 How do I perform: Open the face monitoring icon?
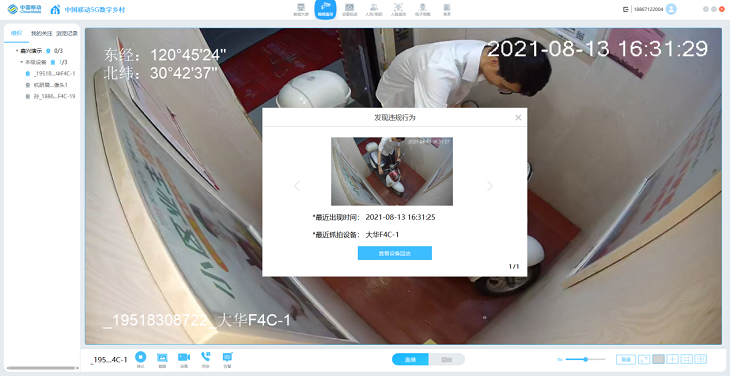(398, 9)
